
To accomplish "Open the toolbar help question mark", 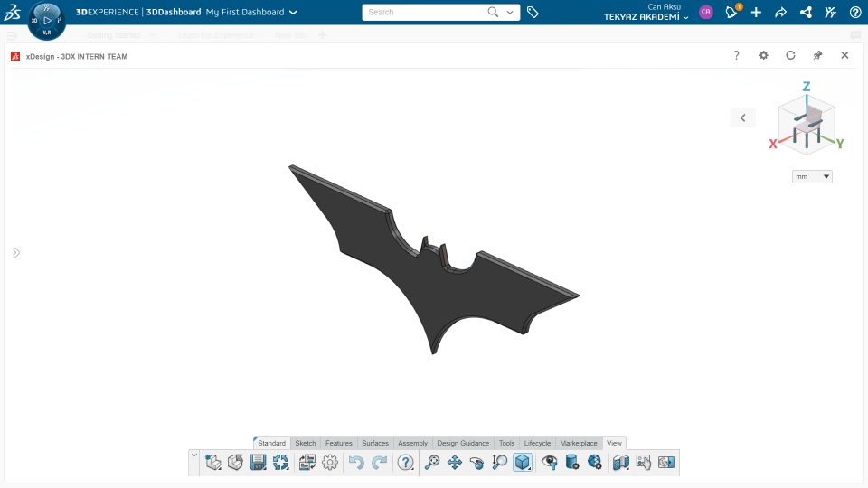I will (406, 462).
